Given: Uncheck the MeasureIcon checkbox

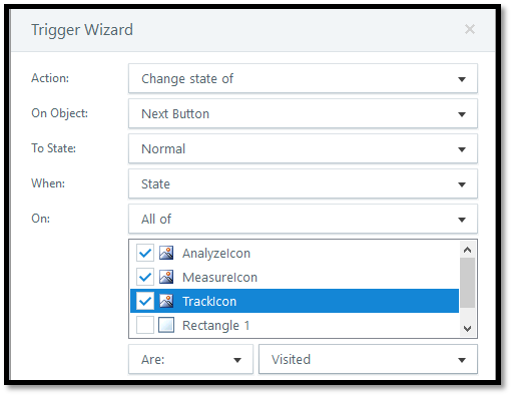Looking at the screenshot, I should (145, 277).
